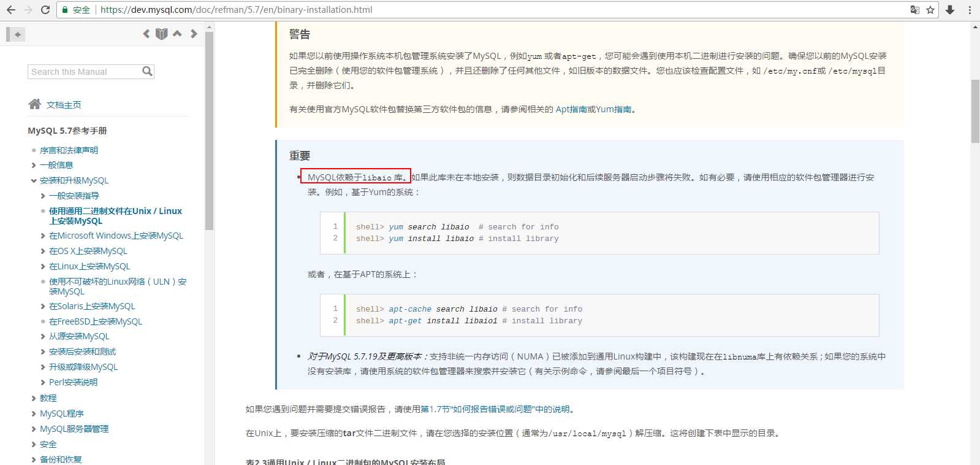The image size is (980, 465).
Task: Expand 在Solaris上安装MySQL chevron
Action: [43, 306]
